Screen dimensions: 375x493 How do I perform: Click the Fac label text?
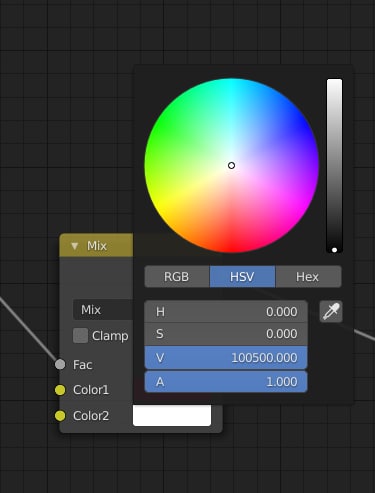pos(82,365)
